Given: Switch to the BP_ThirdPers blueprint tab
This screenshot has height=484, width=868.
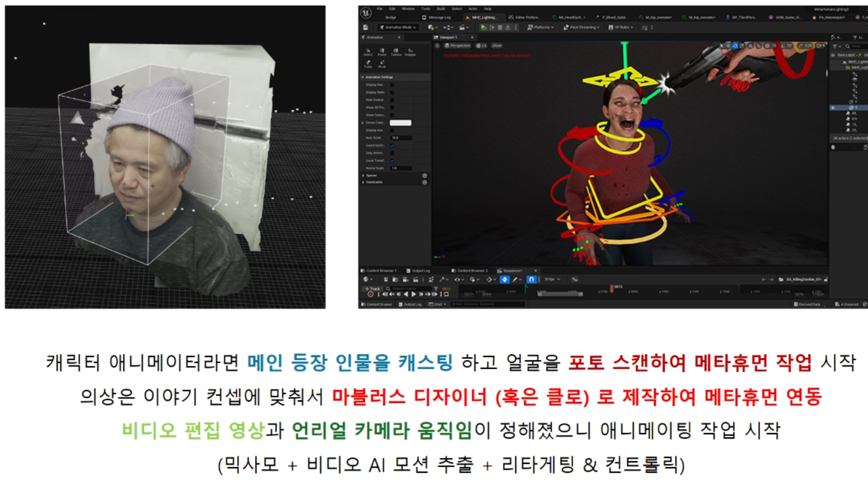Looking at the screenshot, I should [x=742, y=17].
